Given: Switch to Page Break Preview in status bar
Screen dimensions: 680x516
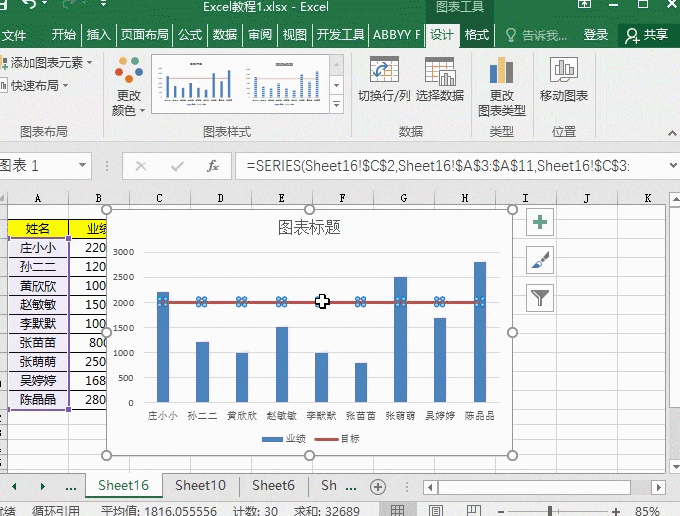Looking at the screenshot, I should [474, 511].
